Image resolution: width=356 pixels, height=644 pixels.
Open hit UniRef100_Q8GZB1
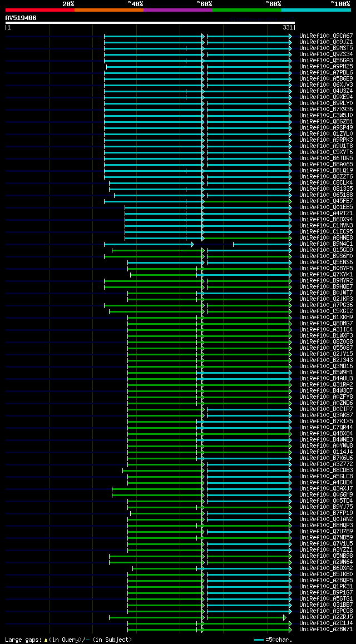326,122
